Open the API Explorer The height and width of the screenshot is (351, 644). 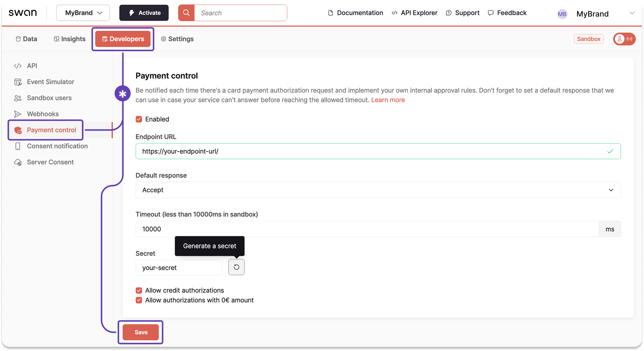pyautogui.click(x=414, y=13)
